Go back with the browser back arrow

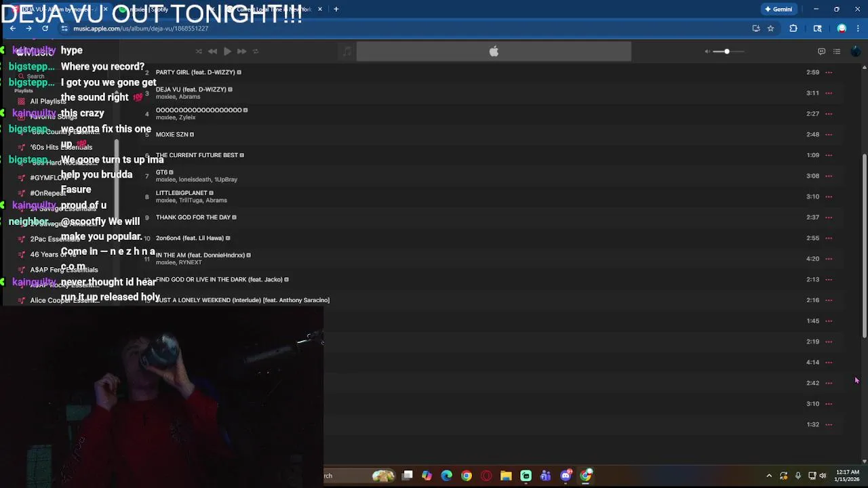pos(12,28)
